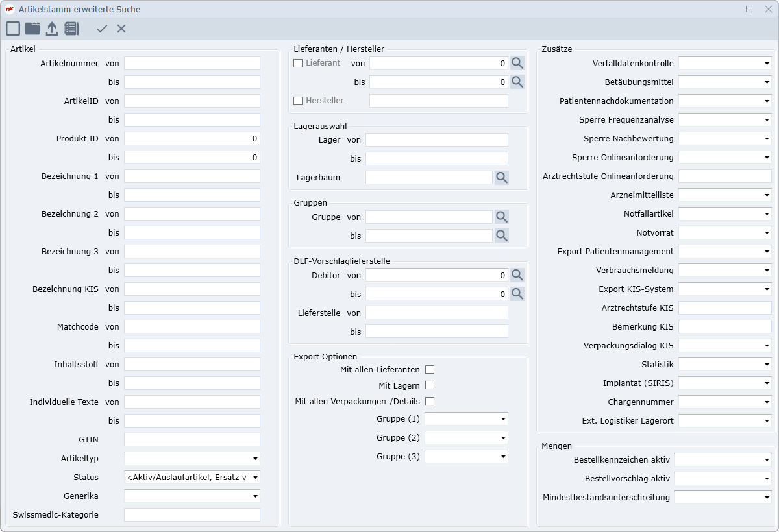Check the Mit allen Lieferanten option
This screenshot has height=532, width=779.
point(429,370)
